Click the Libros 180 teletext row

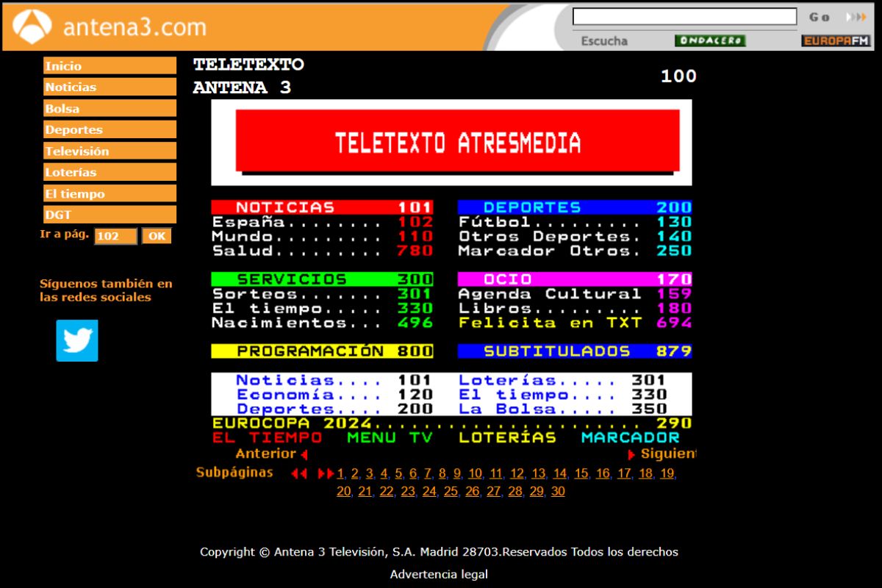[x=575, y=308]
